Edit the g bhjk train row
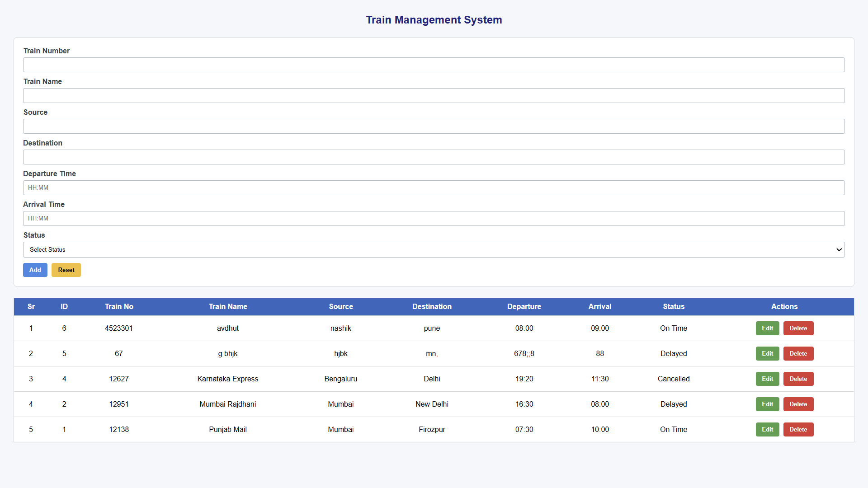Screen dimensions: 868x488 click(767, 353)
